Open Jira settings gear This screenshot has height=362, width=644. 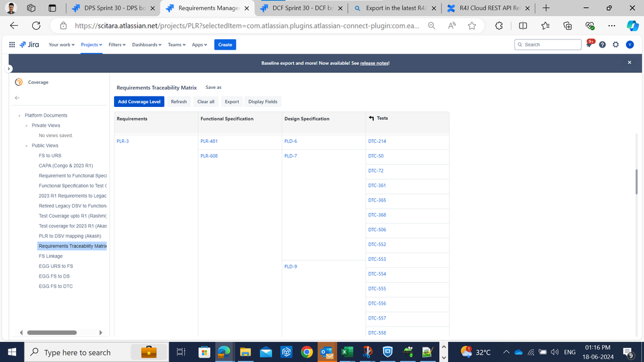616,44
